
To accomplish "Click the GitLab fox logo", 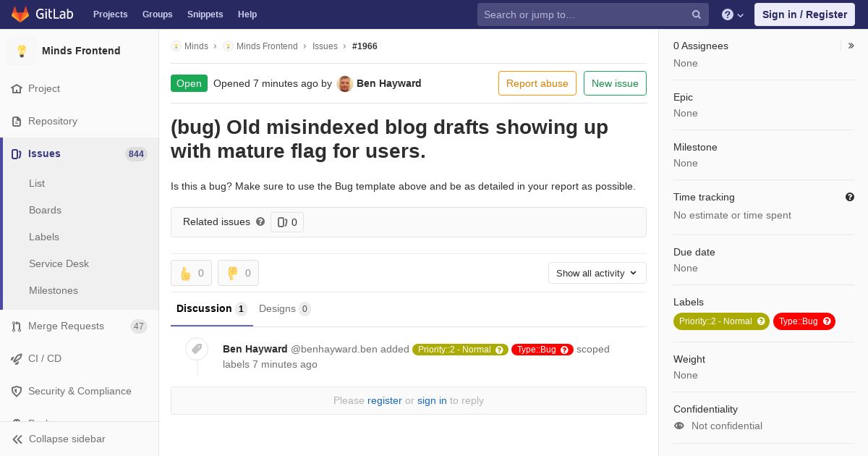I will click(x=20, y=14).
